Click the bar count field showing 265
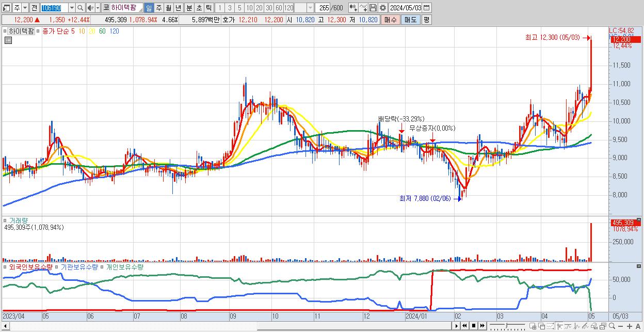 323,8
